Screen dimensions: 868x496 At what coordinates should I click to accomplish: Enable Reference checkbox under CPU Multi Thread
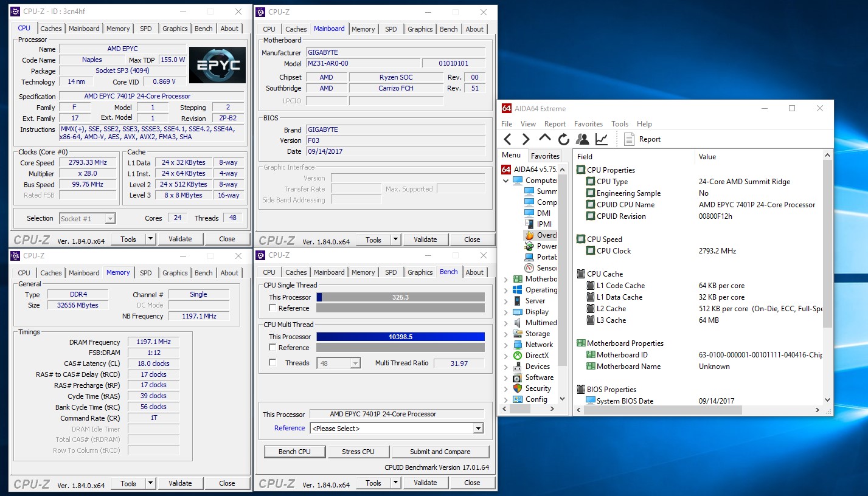[273, 348]
